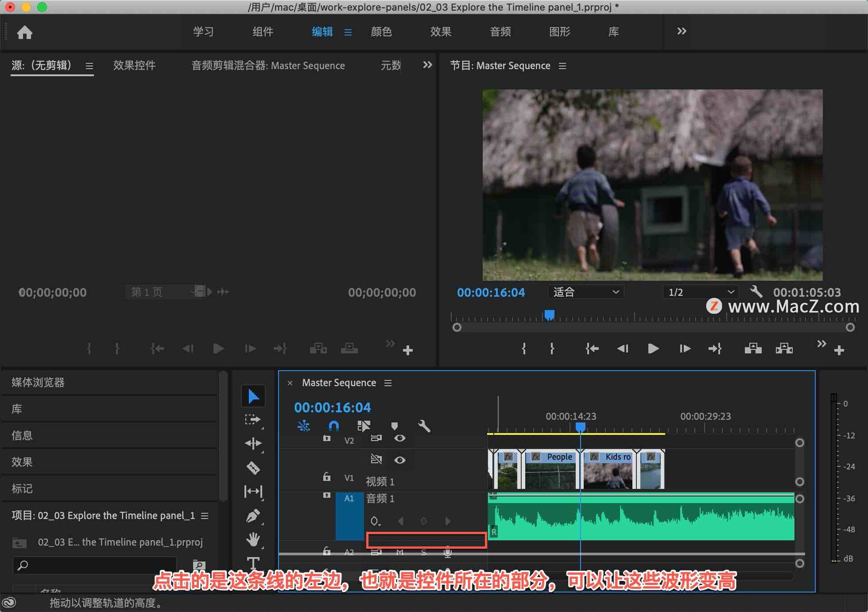Open Master Sequence timeline panel menu
868x612 pixels.
click(x=388, y=383)
